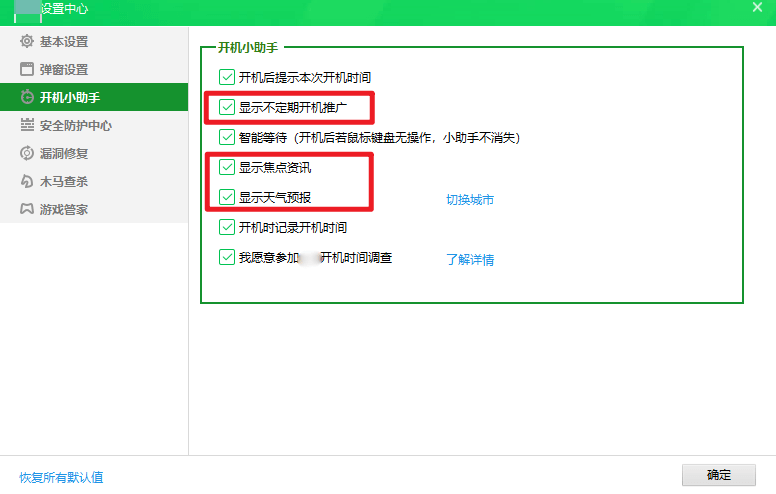The height and width of the screenshot is (494, 776).
Task: Uncheck 我愿意参加开机时间调查
Action: point(227,257)
